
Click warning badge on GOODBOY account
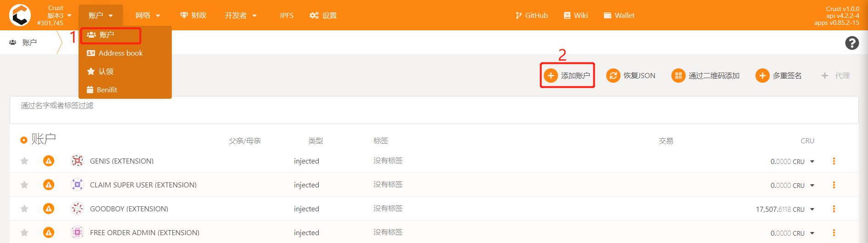tap(49, 209)
